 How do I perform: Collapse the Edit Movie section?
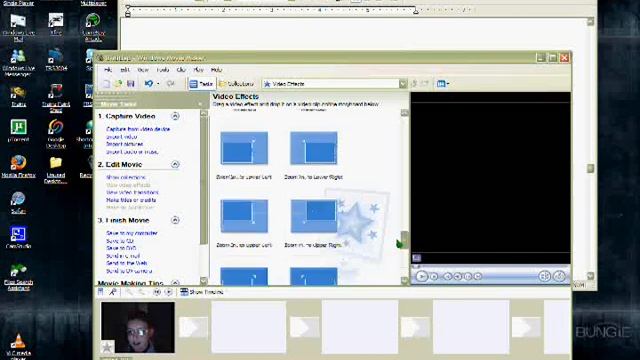[x=175, y=164]
